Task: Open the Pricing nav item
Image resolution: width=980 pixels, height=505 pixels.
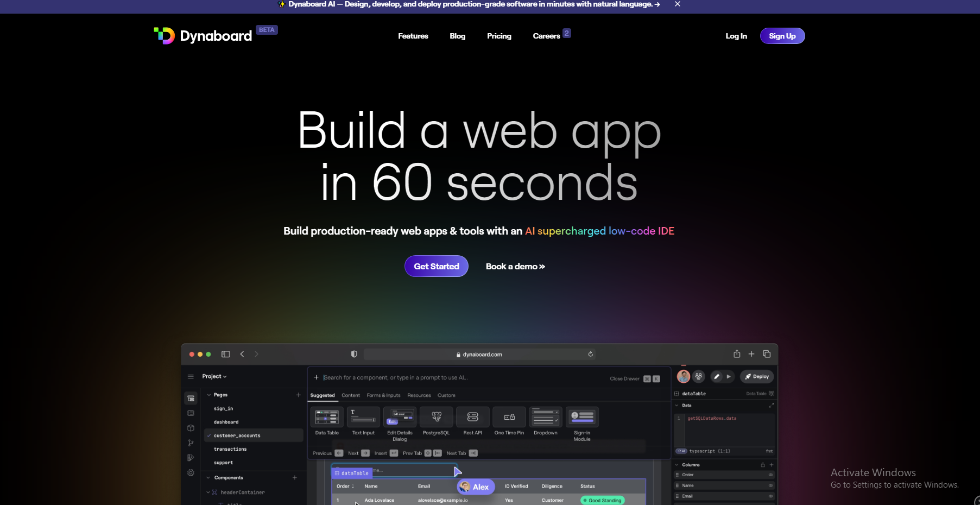Action: 499,36
